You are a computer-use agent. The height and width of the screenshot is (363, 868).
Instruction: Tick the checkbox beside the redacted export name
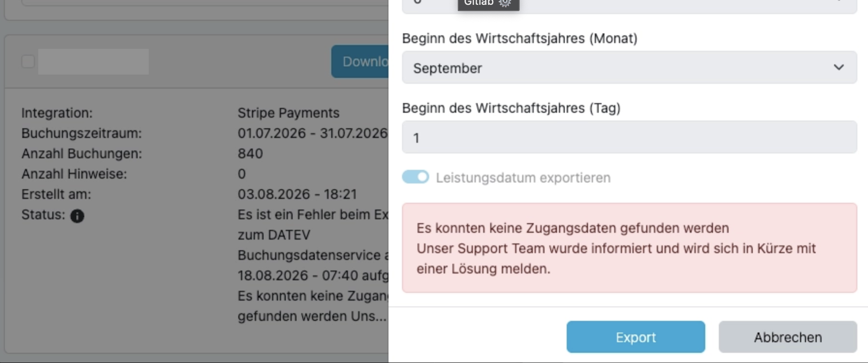(28, 61)
